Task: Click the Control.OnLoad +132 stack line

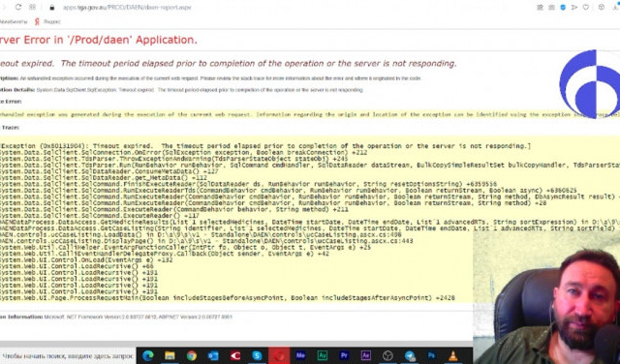Action: [86, 260]
